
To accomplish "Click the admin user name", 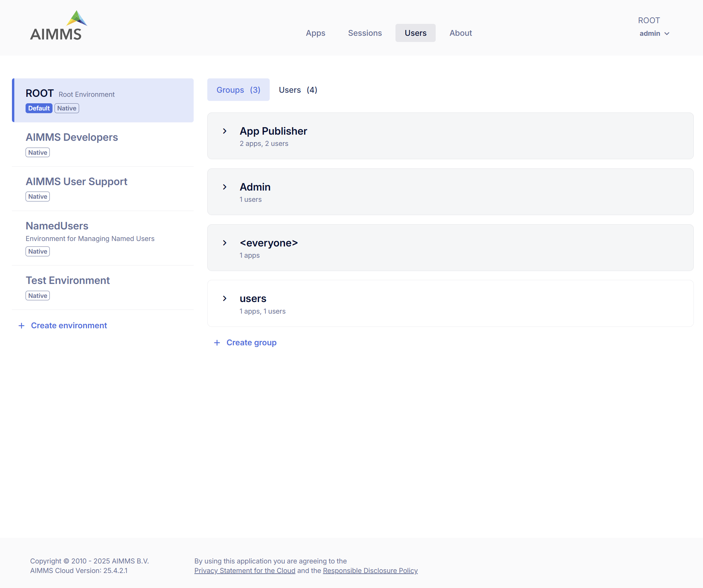I will pos(649,33).
